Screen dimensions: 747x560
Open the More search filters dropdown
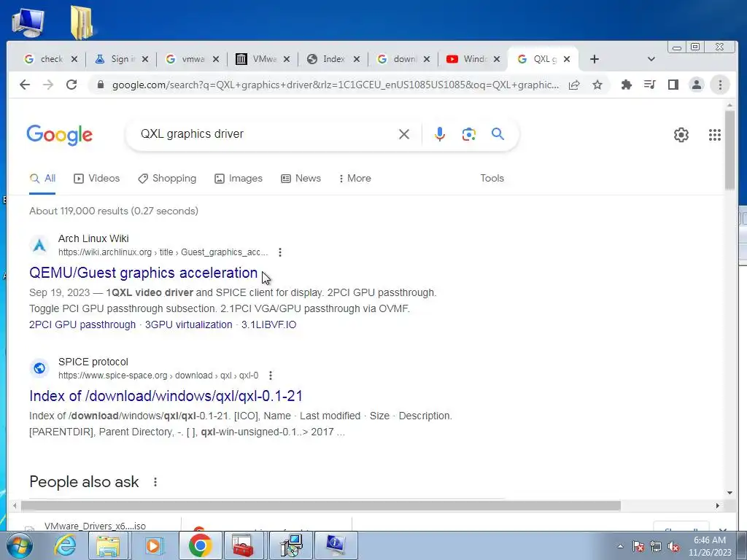click(355, 178)
